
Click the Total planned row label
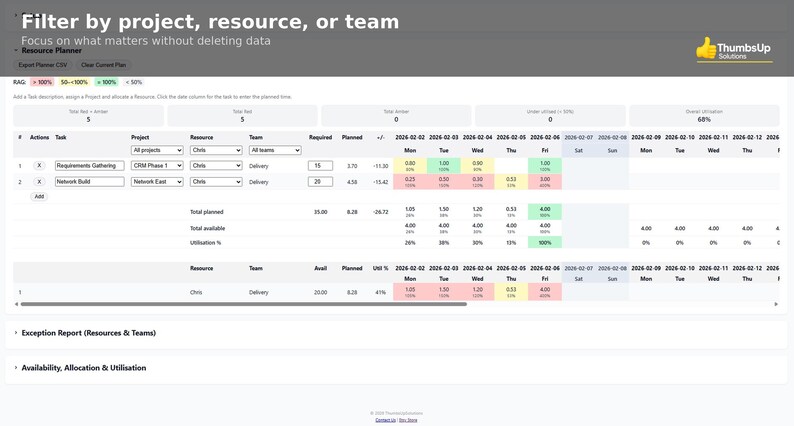pos(207,212)
